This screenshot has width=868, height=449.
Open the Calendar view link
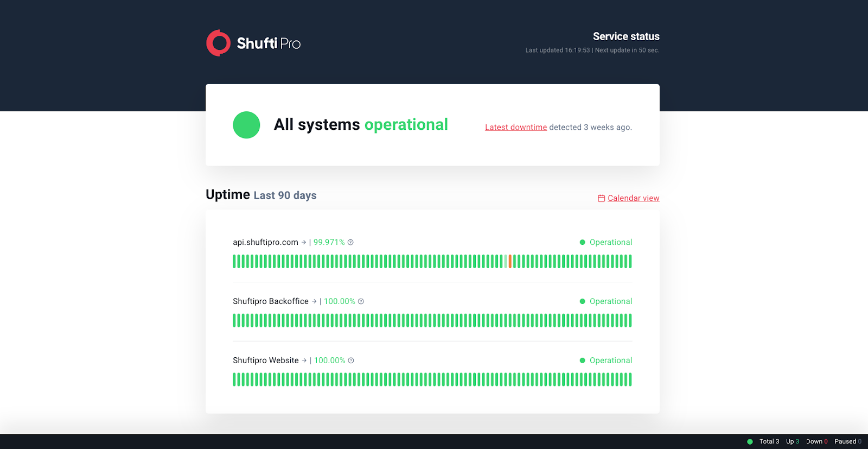[633, 198]
